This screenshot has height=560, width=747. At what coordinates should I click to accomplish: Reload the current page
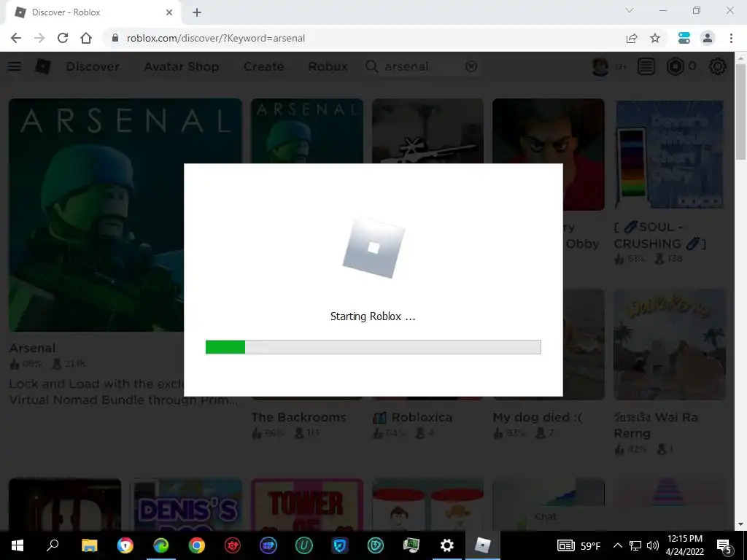click(63, 38)
